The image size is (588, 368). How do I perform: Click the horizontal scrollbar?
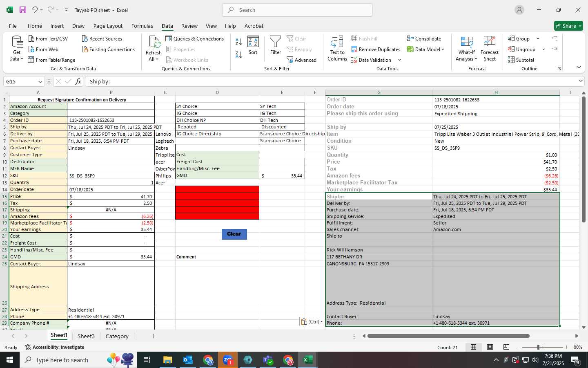(448, 336)
